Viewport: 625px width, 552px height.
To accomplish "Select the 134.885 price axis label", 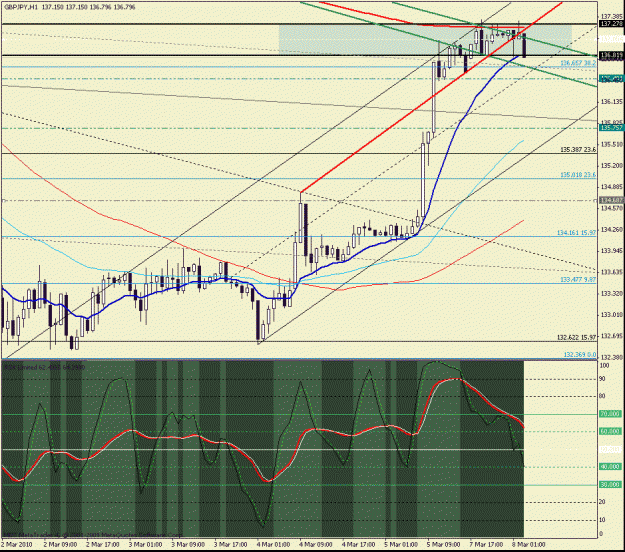I will [611, 187].
